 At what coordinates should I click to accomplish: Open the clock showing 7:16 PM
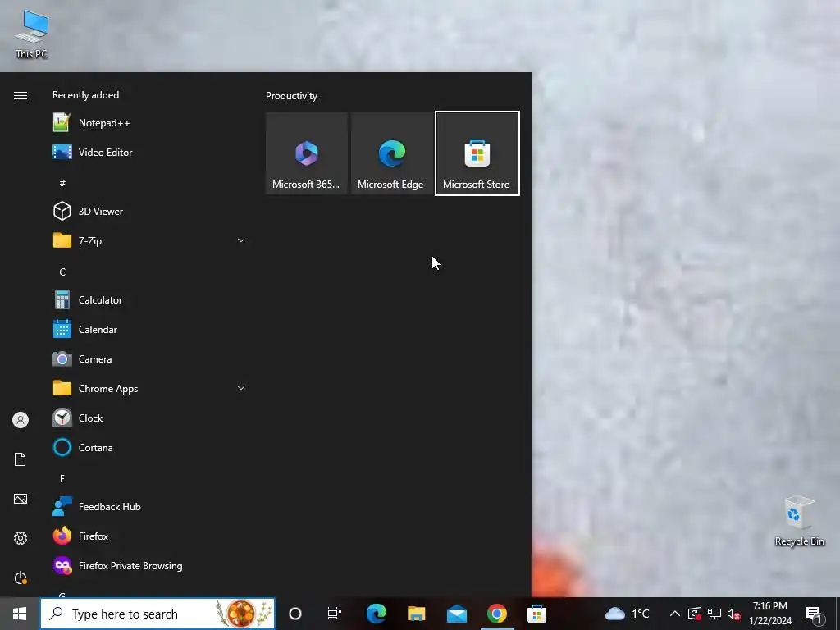point(770,614)
